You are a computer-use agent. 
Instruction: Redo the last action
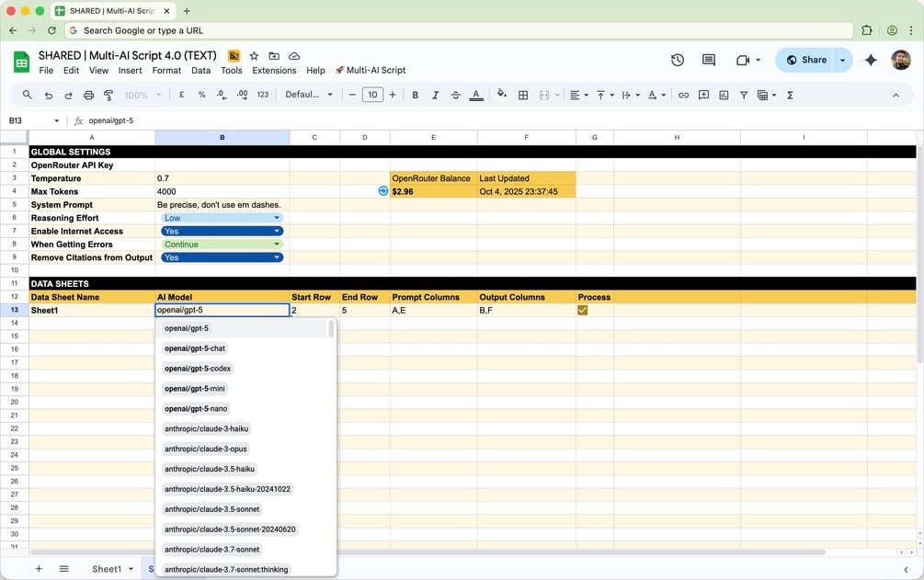(68, 95)
